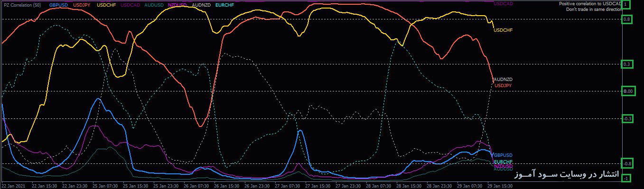Viewport: 644px width, 189px height.
Task: Click the 0.3 level box on scale
Action: [627, 64]
